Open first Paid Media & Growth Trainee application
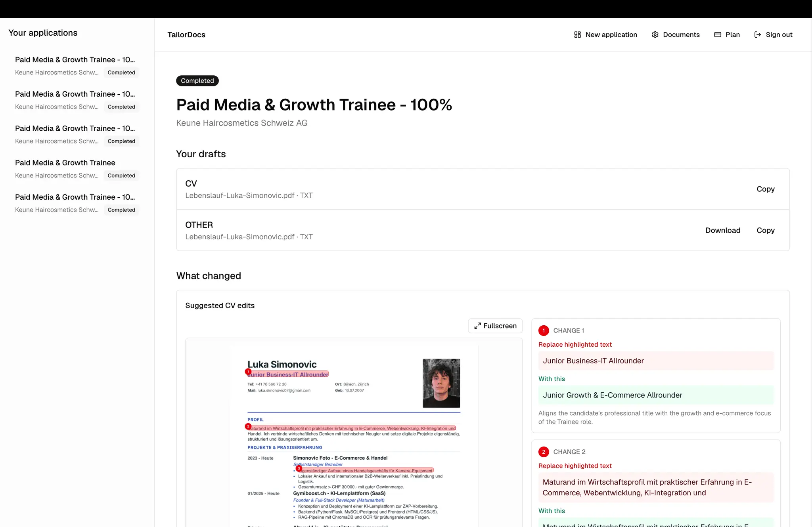Viewport: 812px width, 527px height. [x=77, y=66]
